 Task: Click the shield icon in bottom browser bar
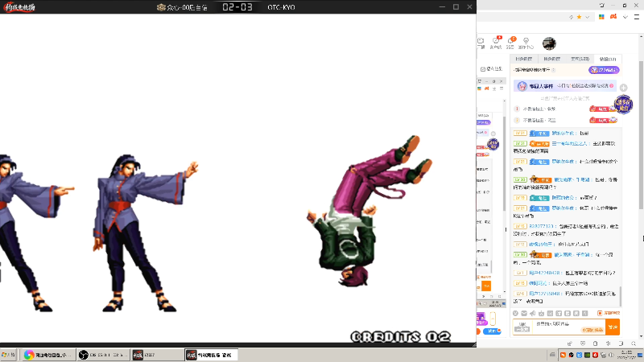pos(583,343)
